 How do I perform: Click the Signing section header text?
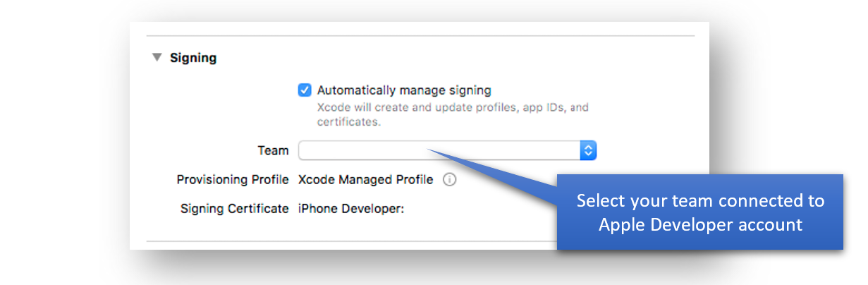(193, 58)
